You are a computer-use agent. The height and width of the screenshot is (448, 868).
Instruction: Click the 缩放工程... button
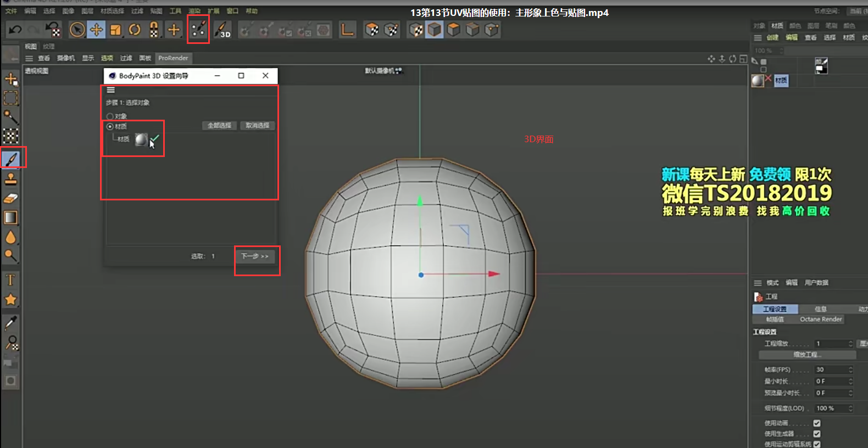click(807, 355)
